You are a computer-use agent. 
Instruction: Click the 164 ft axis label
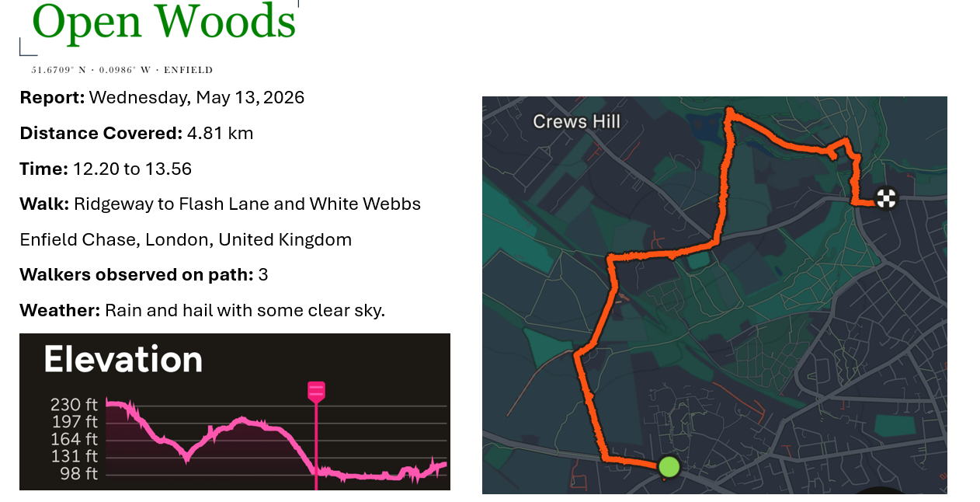(75, 439)
